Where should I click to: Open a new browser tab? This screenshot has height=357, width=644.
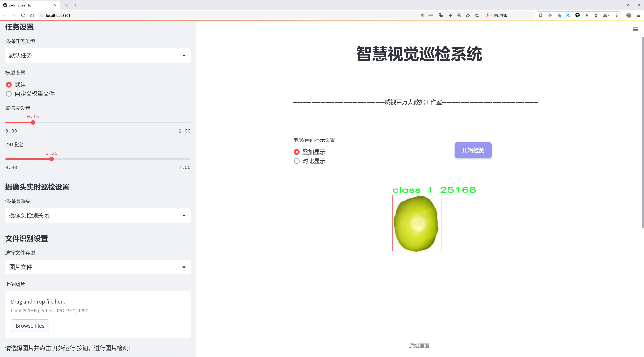76,5
